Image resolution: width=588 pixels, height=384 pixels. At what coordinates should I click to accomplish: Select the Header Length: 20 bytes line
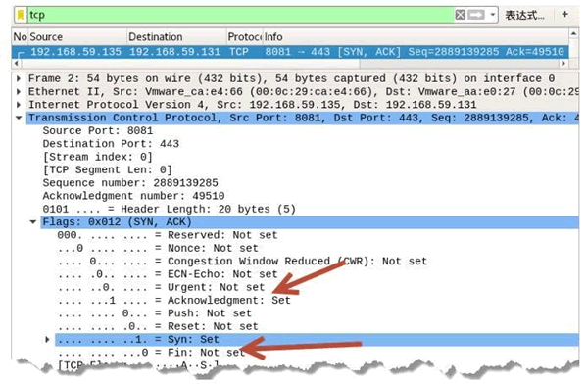click(x=170, y=209)
